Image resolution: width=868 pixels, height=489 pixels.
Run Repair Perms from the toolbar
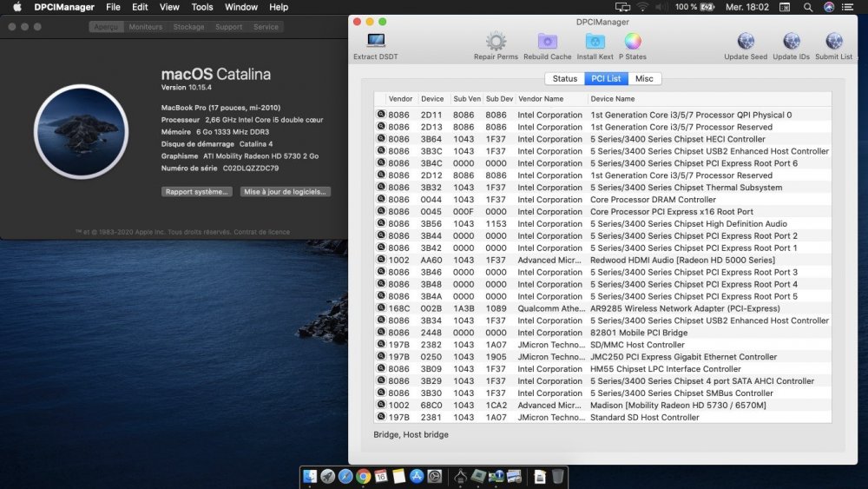pos(496,41)
